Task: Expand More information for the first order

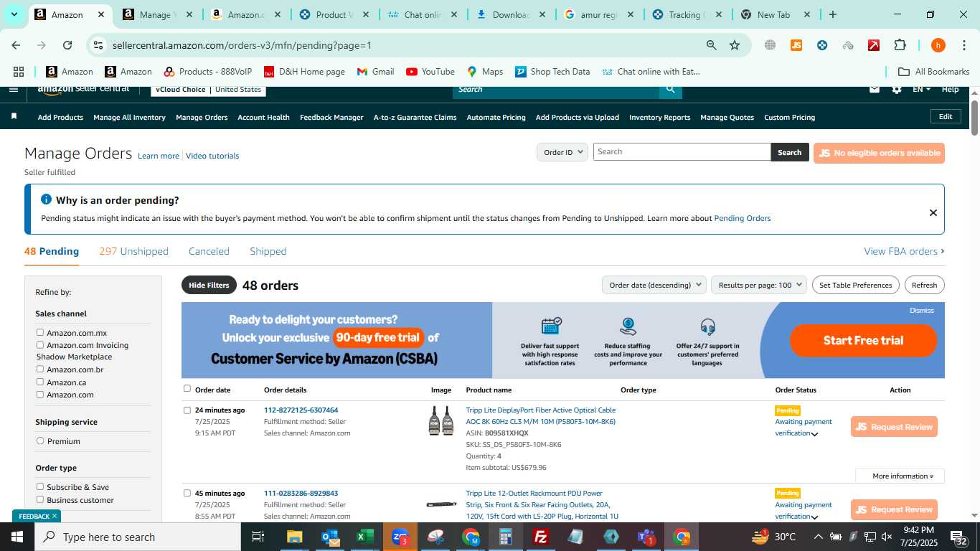Action: click(x=900, y=476)
